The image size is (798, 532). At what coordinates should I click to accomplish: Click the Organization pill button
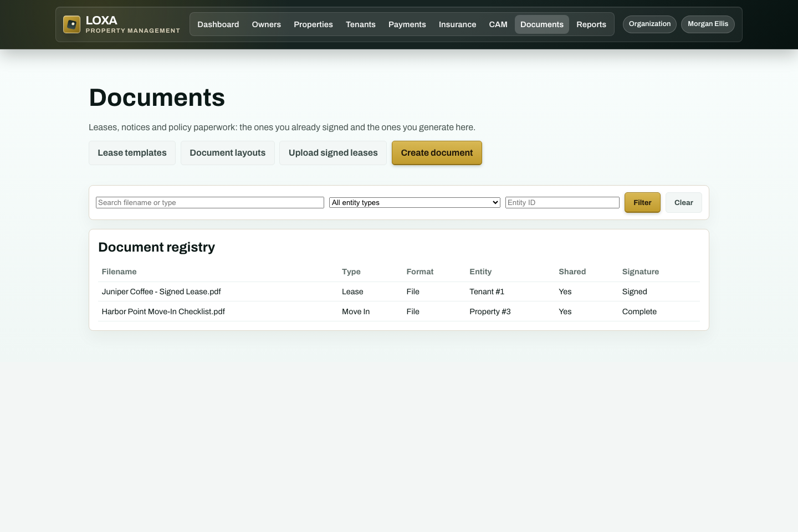(x=649, y=24)
